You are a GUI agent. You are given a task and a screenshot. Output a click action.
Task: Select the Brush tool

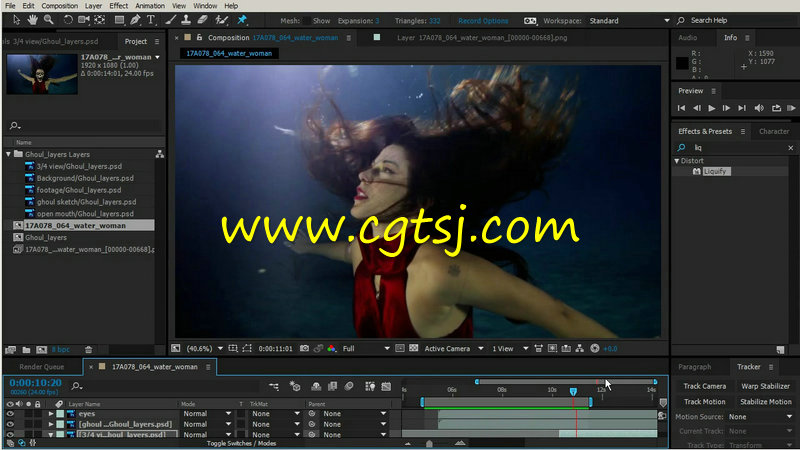pyautogui.click(x=170, y=20)
